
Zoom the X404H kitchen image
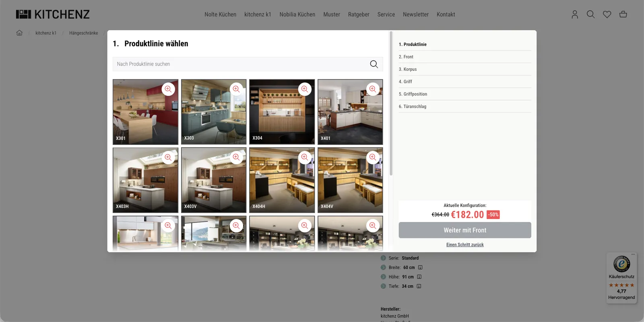305,157
